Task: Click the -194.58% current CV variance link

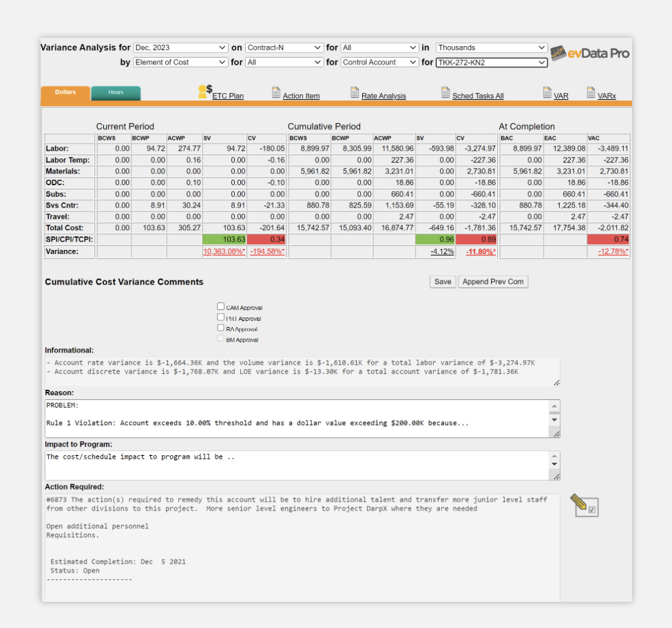Action: pos(267,251)
